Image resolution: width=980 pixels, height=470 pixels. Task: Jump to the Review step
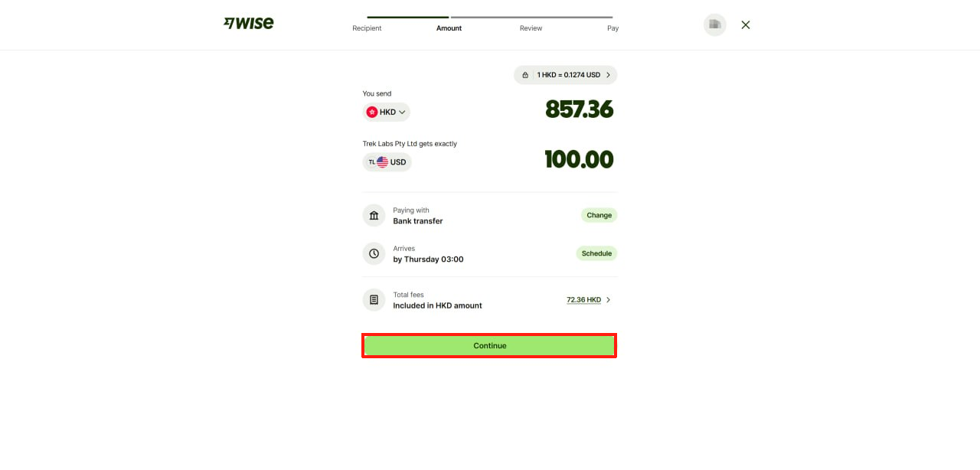[x=531, y=28]
